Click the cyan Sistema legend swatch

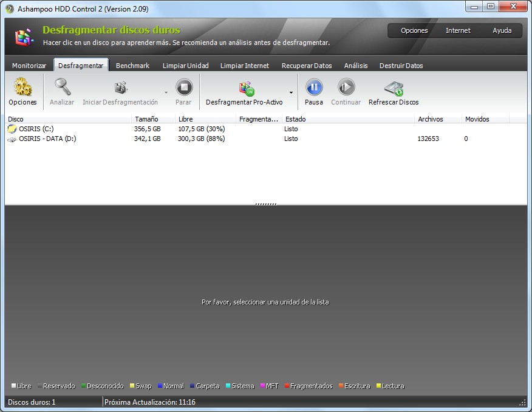[x=228, y=386]
